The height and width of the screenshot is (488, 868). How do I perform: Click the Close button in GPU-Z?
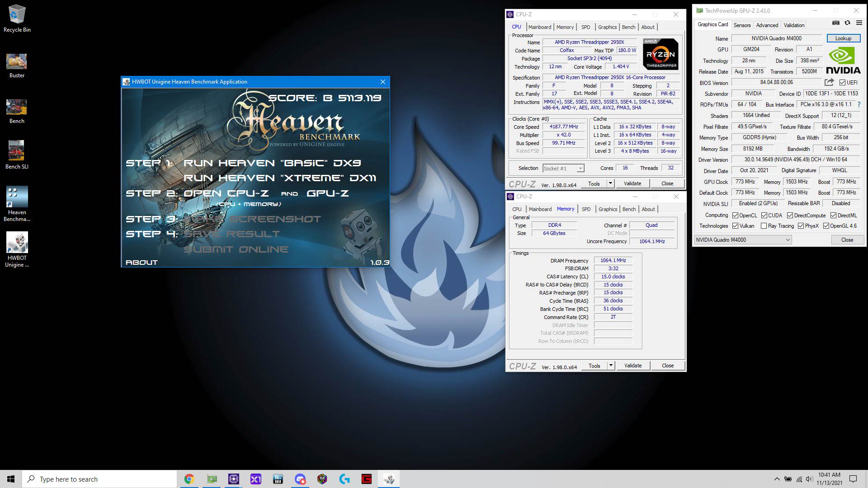847,240
